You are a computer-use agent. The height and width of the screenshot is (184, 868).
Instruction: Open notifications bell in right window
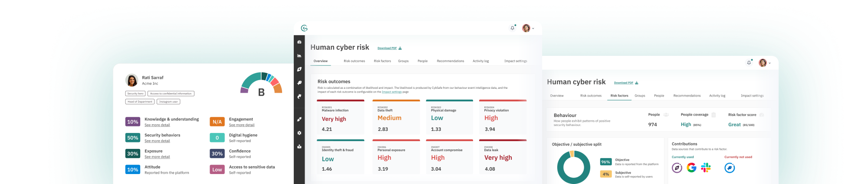(749, 63)
